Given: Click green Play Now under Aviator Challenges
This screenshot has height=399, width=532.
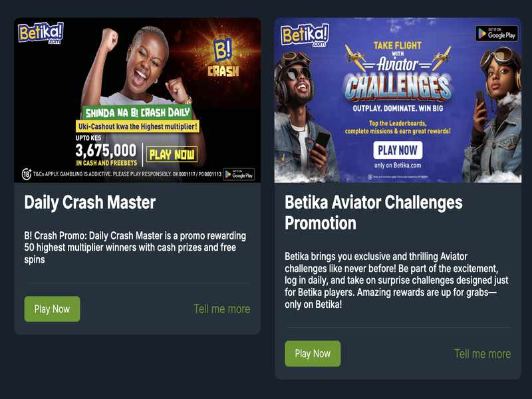Looking at the screenshot, I should tap(313, 354).
